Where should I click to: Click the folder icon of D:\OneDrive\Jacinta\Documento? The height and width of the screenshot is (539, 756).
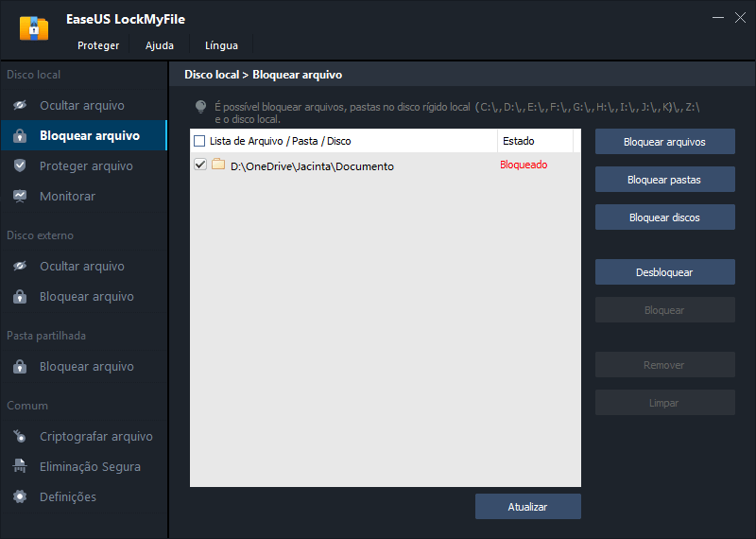click(218, 165)
